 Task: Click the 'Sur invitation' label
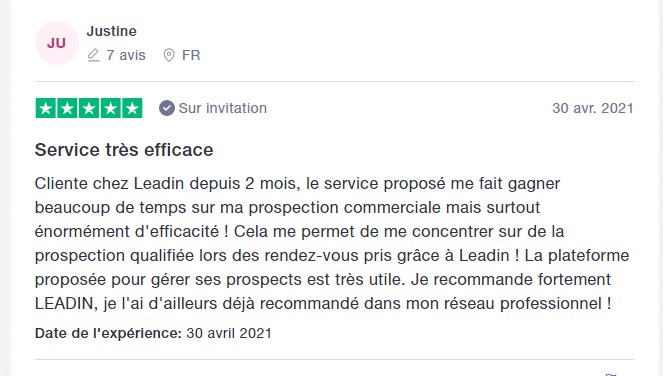coord(223,108)
